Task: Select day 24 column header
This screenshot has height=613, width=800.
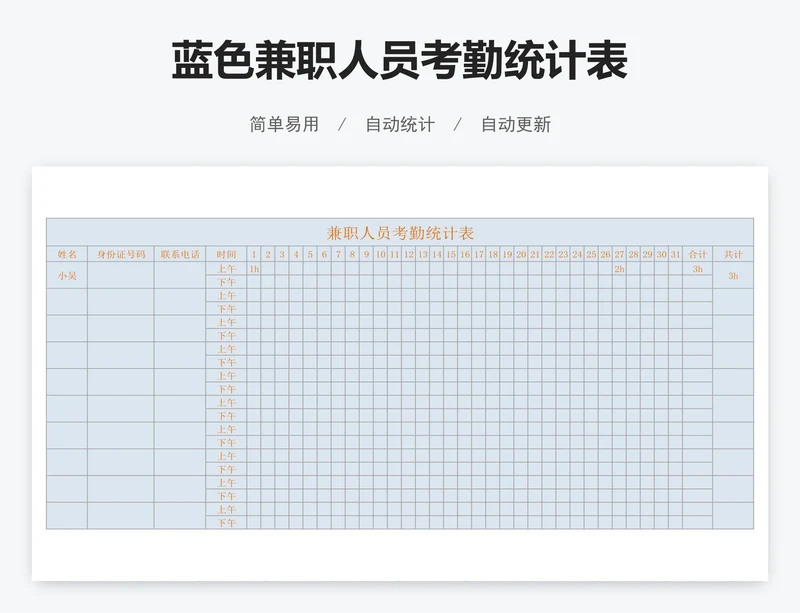Action: tap(577, 254)
